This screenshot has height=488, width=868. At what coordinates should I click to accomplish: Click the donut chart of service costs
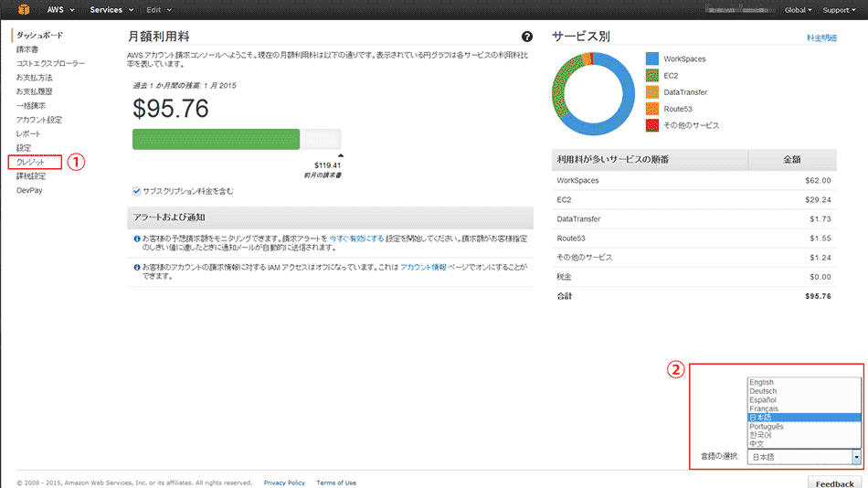tap(593, 93)
